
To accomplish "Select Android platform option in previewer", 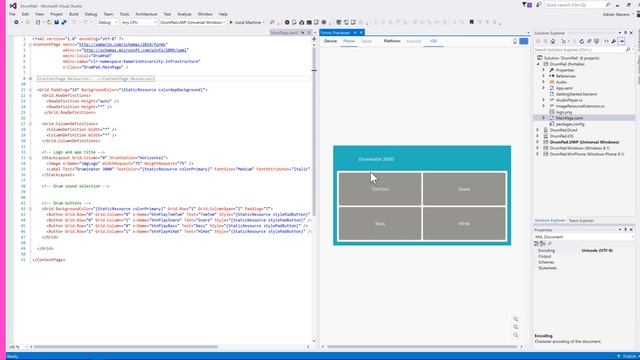I will [413, 41].
